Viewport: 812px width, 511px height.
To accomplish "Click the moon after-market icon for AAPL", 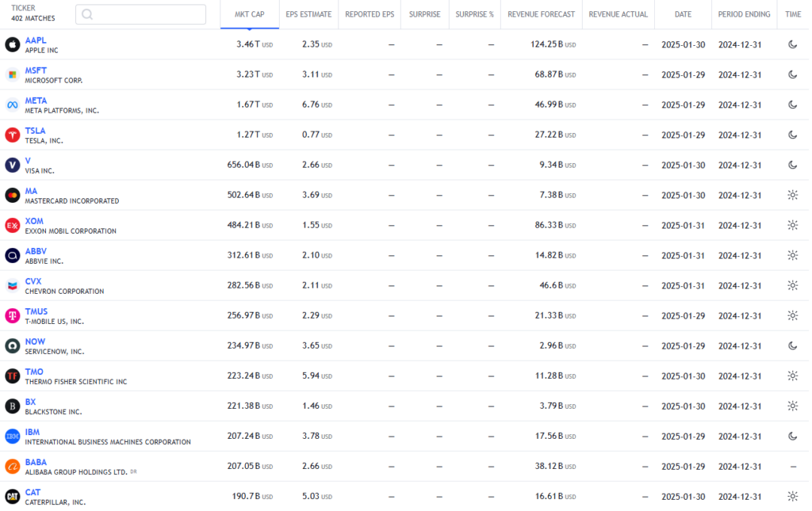I will click(792, 44).
